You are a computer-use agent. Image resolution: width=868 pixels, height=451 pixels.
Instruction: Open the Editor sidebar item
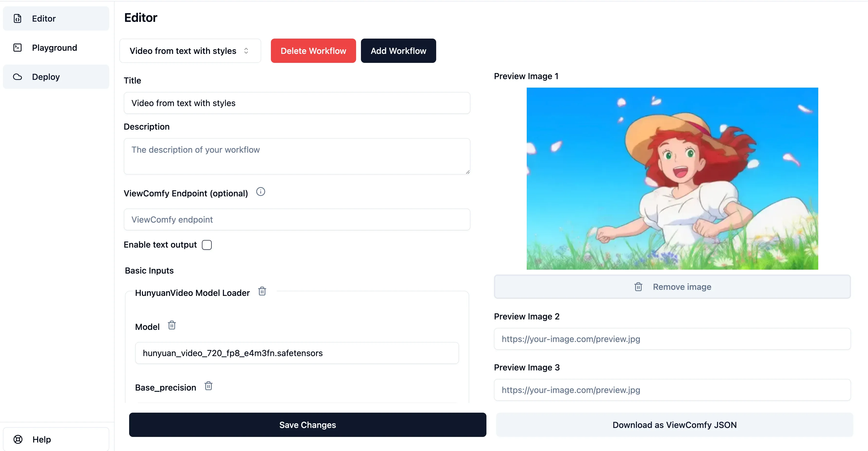(x=56, y=18)
